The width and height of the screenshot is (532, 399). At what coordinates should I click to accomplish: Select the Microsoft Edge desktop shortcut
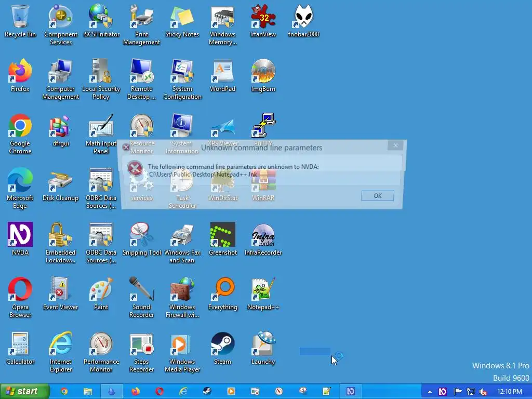20,188
